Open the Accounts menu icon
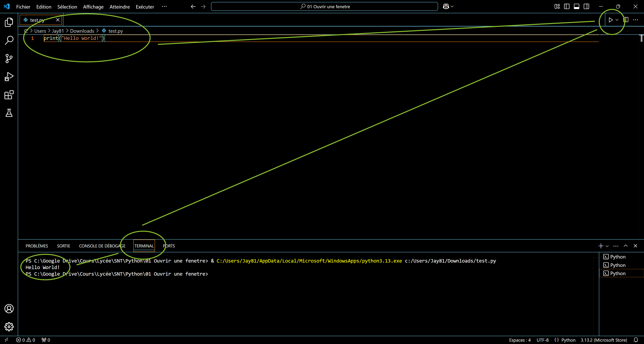Image resolution: width=644 pixels, height=344 pixels. 9,309
